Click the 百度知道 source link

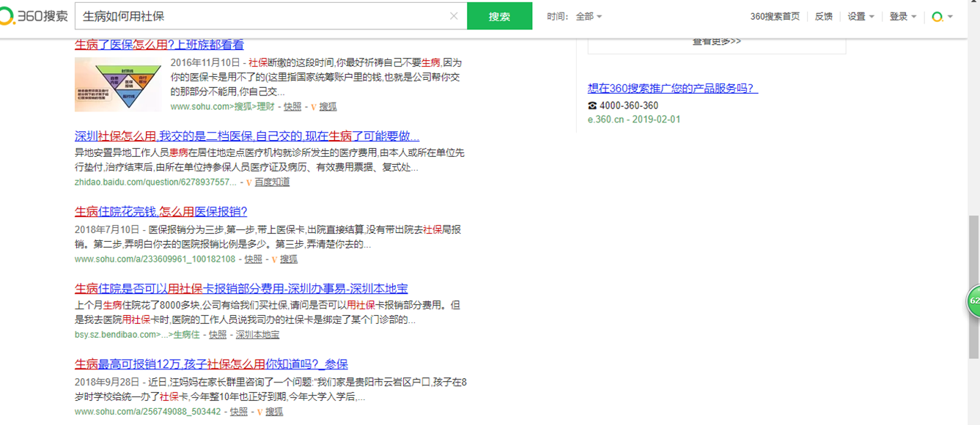click(x=272, y=182)
